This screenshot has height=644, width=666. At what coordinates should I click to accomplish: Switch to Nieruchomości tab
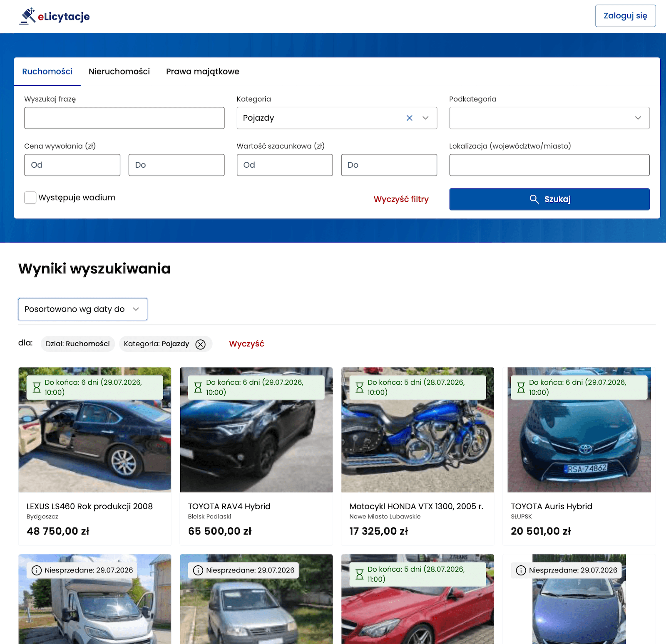point(119,72)
